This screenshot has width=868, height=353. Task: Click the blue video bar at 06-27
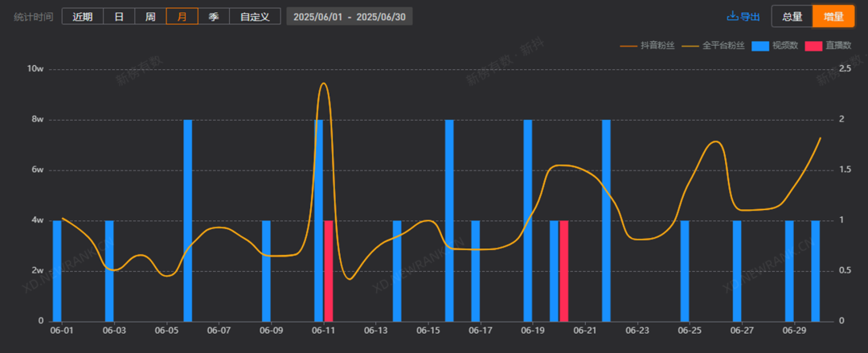[x=737, y=271]
